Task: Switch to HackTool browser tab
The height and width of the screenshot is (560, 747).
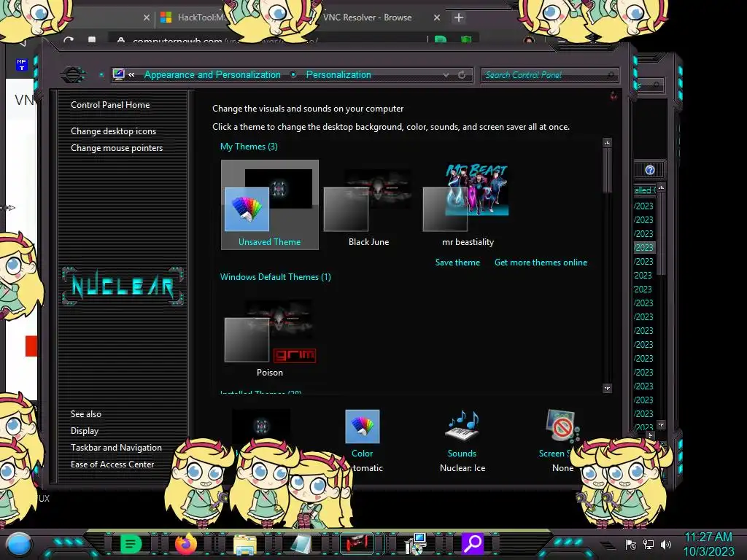Action: [193, 17]
